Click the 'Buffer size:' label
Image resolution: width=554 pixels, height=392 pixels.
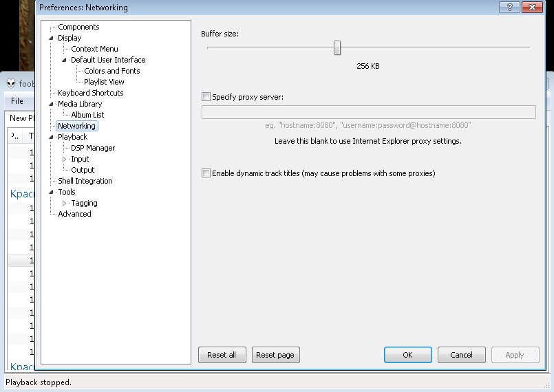click(x=220, y=34)
